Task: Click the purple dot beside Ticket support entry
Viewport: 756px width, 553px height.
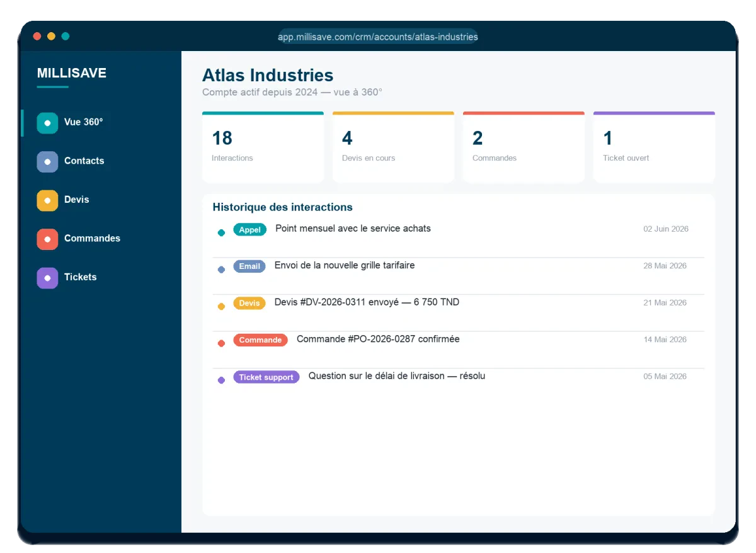Action: point(221,380)
